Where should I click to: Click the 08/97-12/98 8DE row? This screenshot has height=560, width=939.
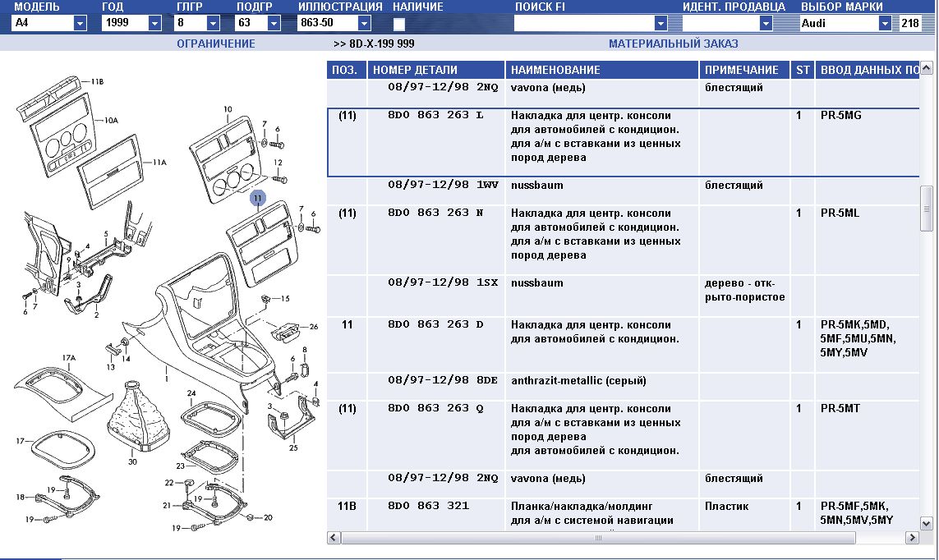tap(623, 387)
